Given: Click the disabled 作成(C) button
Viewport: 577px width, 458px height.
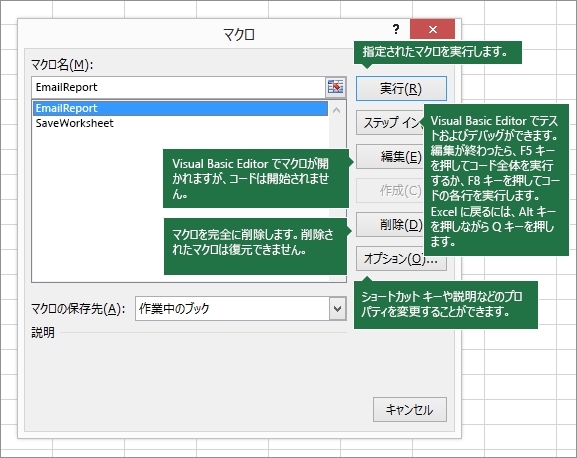Looking at the screenshot, I should pyautogui.click(x=390, y=191).
